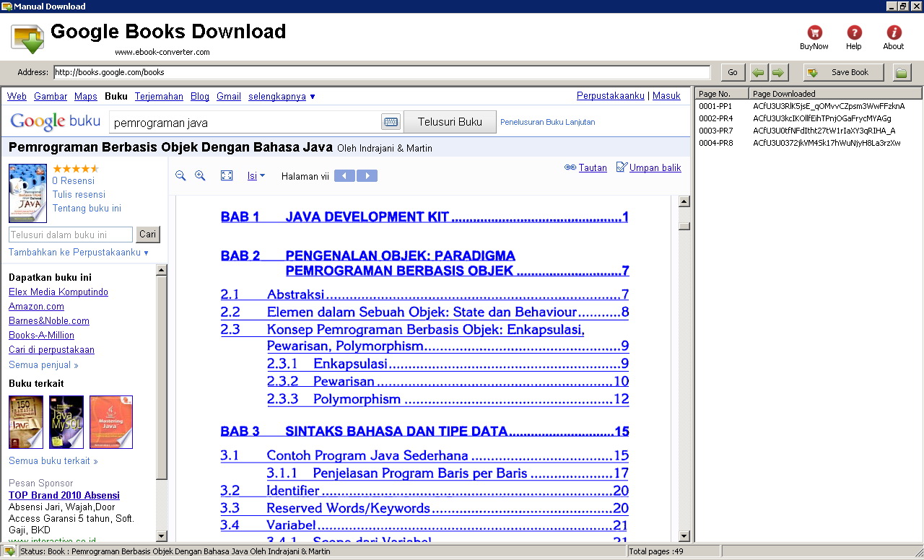Screen dimensions: 924x560
Task: Open 2.3.2 Pewarisan contents entry
Action: point(448,382)
